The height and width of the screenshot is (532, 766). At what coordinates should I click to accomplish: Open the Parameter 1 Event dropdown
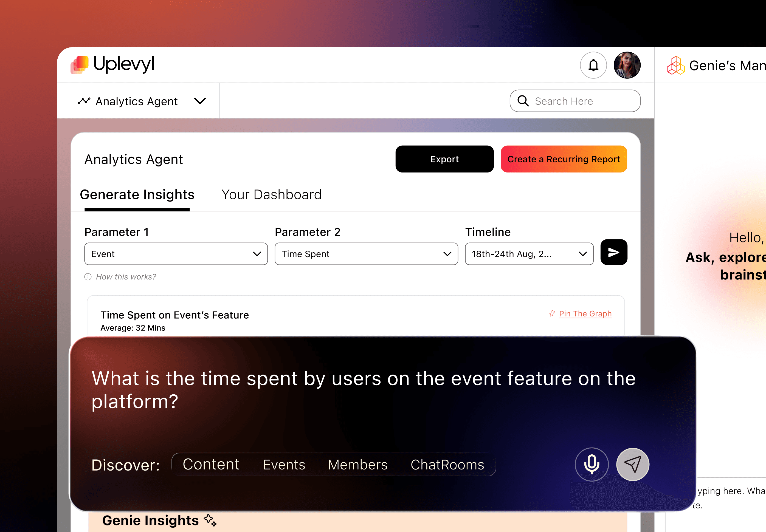[176, 254]
